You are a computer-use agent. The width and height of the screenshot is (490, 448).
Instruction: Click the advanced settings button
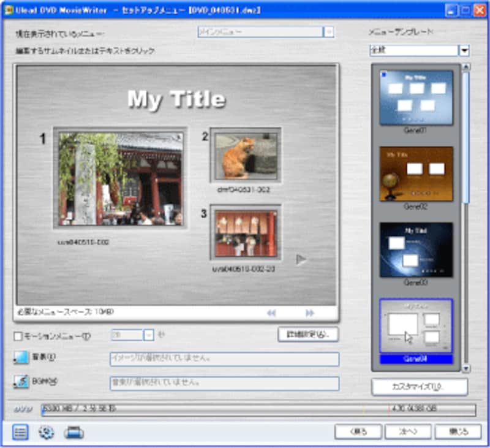point(308,335)
